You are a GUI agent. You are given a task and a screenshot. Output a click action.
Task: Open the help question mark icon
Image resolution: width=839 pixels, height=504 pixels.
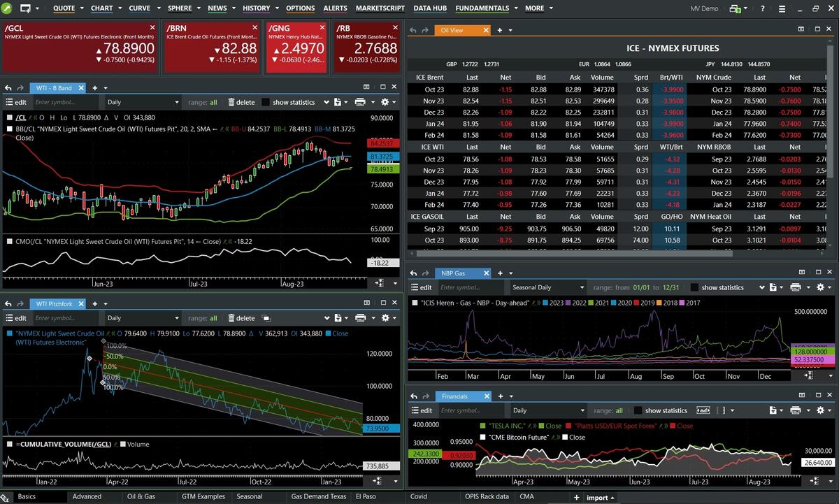[763, 8]
